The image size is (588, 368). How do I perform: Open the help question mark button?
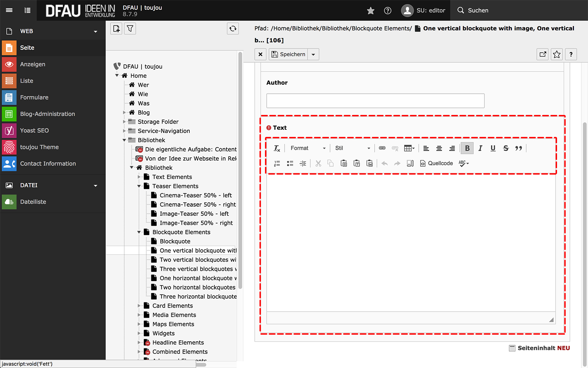[x=571, y=55]
